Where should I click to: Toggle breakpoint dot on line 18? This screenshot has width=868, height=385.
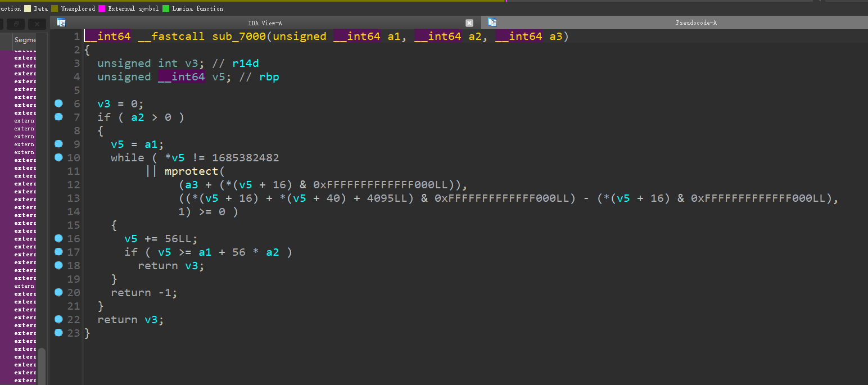(58, 265)
